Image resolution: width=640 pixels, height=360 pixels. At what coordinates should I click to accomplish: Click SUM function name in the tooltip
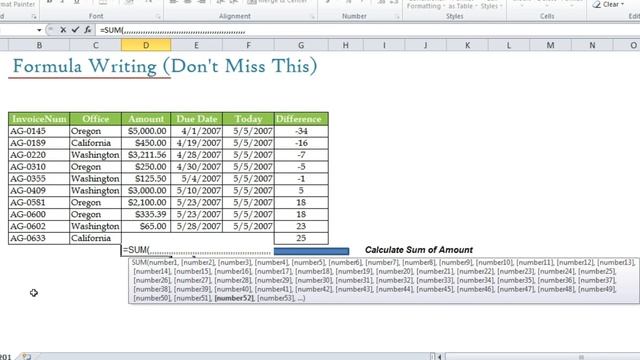[139, 262]
